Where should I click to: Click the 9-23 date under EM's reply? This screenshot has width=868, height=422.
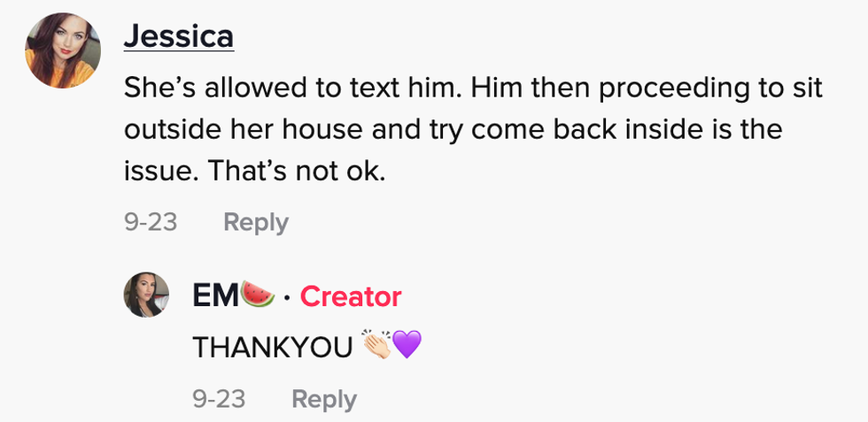219,399
